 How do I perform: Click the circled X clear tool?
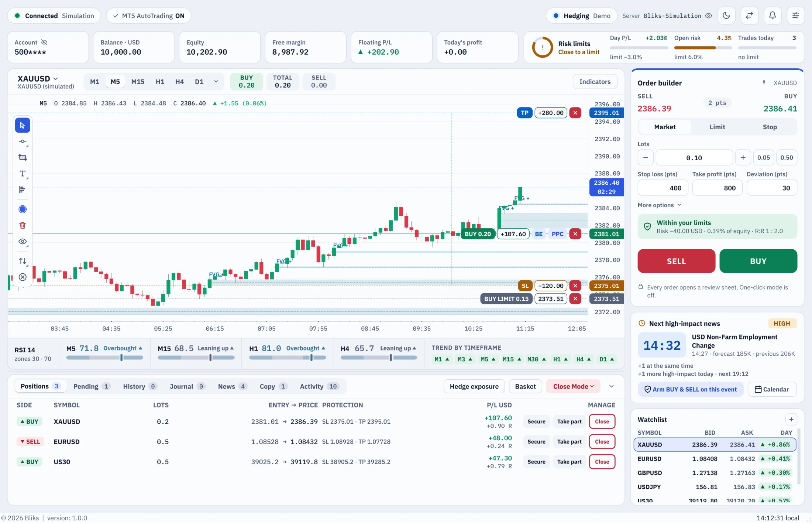point(23,277)
